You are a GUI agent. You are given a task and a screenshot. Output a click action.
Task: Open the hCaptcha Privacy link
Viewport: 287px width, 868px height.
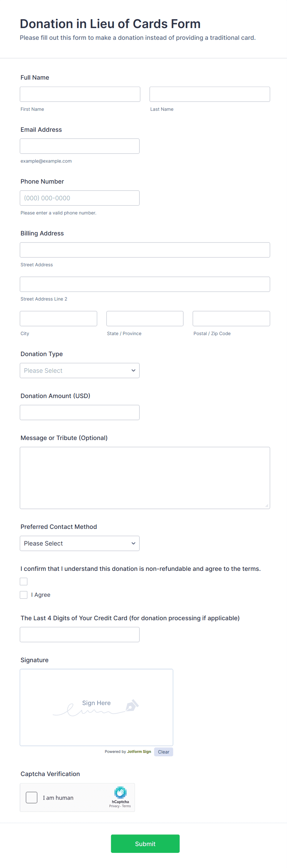click(114, 806)
